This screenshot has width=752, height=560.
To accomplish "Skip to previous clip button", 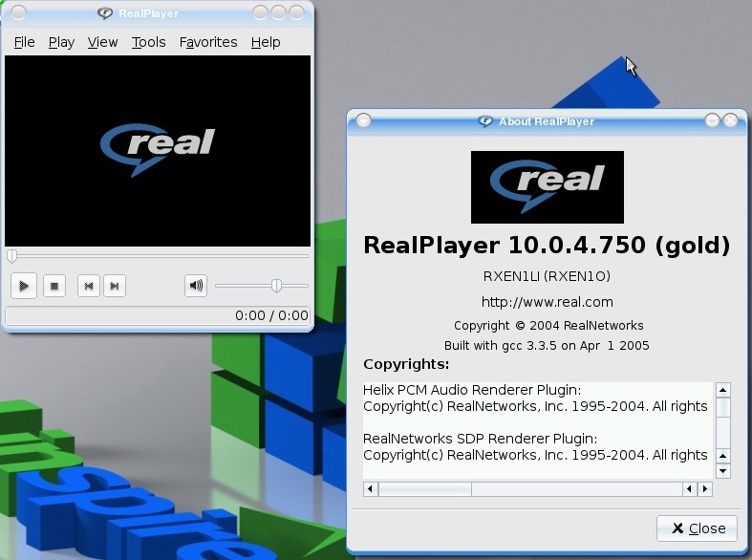I will [89, 286].
